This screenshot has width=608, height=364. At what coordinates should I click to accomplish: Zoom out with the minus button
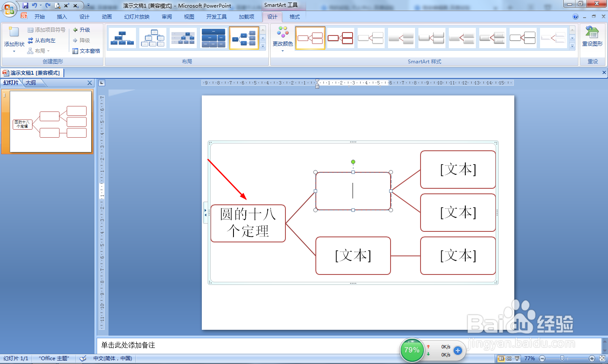[542, 359]
